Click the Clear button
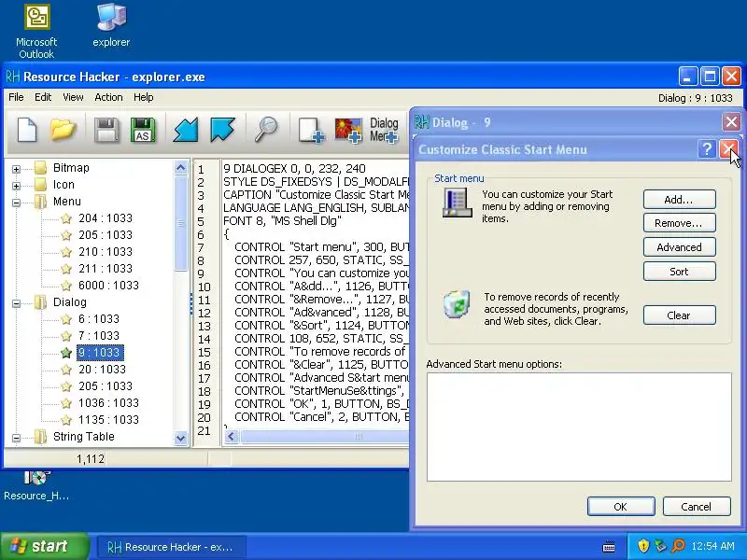747x560 pixels. coord(680,315)
